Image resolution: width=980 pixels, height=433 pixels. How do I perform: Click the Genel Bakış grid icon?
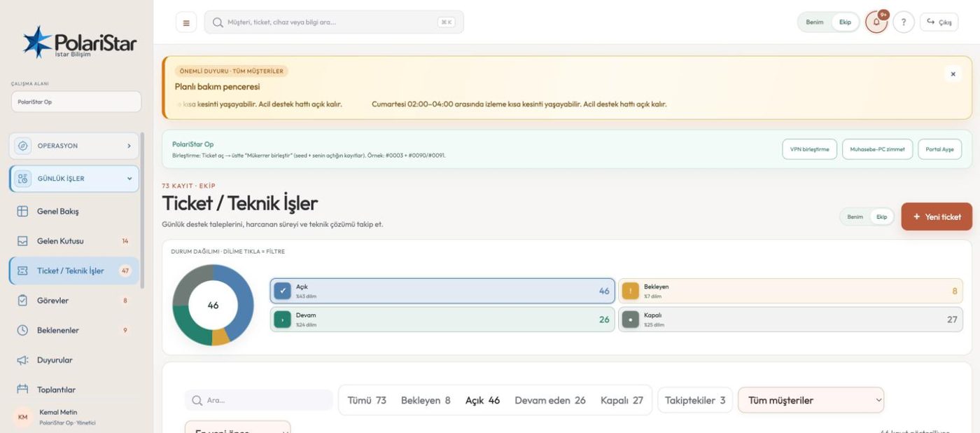22,211
